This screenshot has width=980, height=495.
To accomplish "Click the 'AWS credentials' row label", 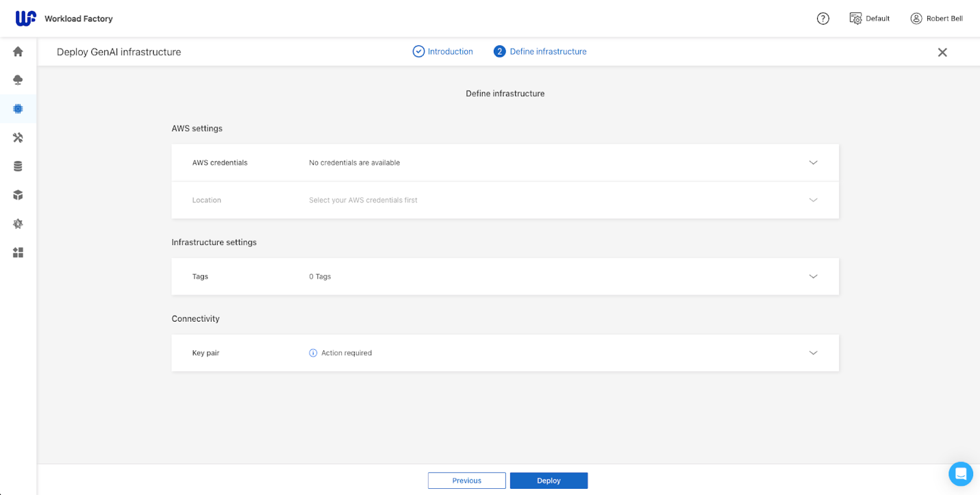I will (x=220, y=163).
